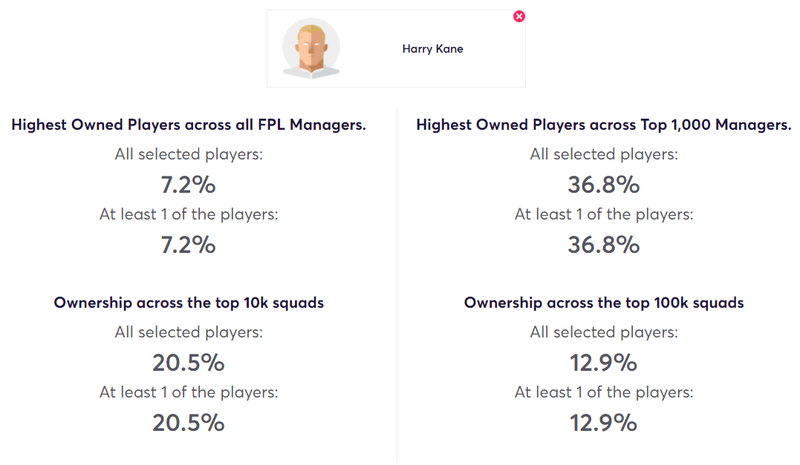Click 'All selected players:' under top 10k squads
Screen dimensions: 800x465
pyautogui.click(x=189, y=332)
